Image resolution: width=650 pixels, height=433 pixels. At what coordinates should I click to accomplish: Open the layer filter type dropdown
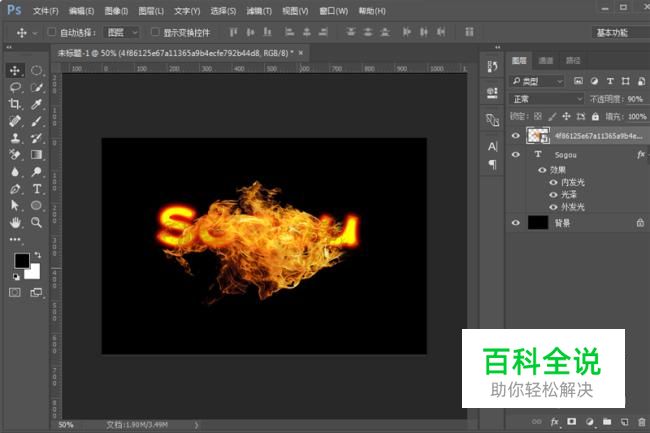point(537,81)
